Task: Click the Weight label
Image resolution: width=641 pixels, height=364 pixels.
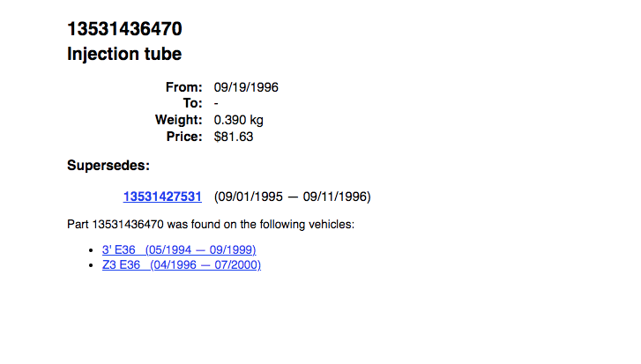Action: tap(179, 120)
